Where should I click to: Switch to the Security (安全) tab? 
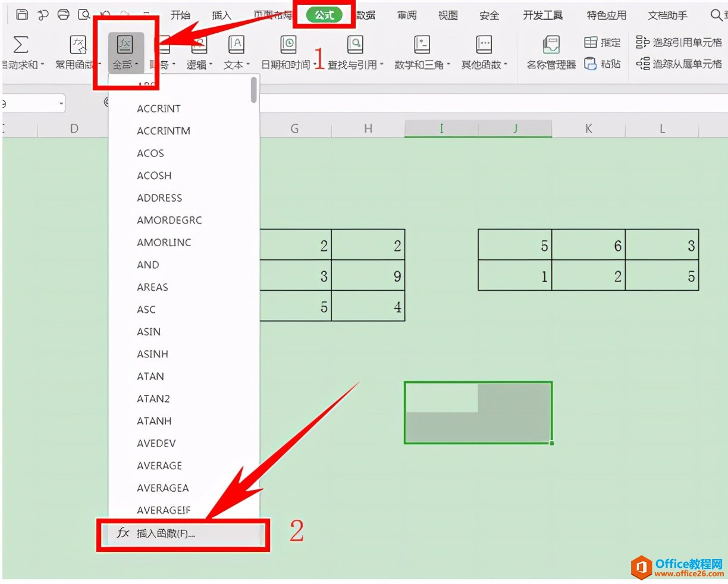point(489,15)
